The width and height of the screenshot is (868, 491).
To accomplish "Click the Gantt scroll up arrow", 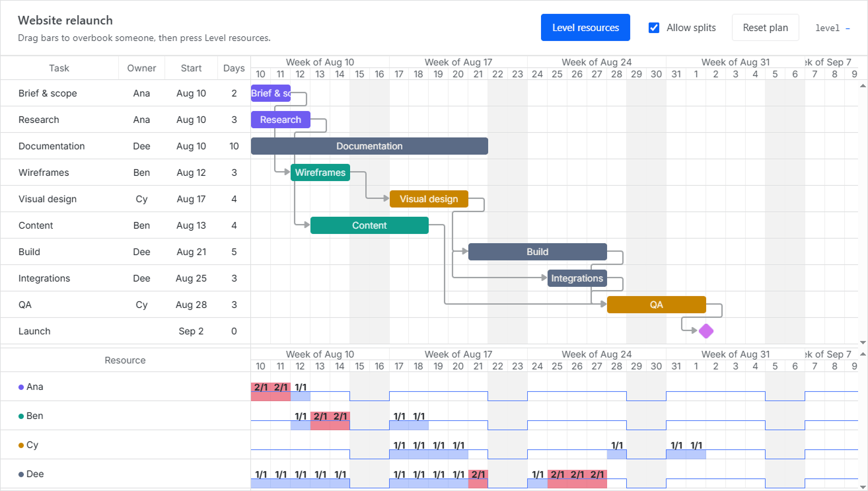I will (x=863, y=86).
